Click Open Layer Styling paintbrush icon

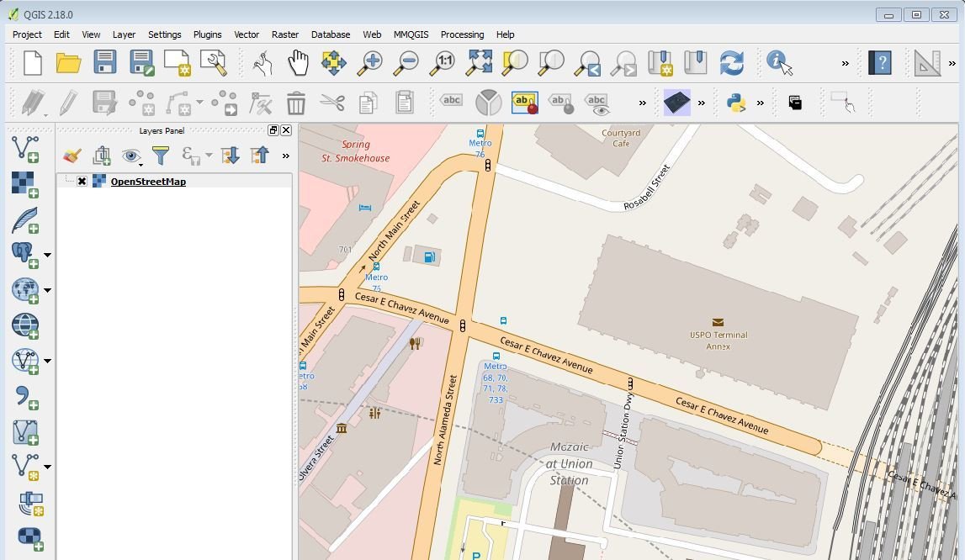(x=72, y=156)
